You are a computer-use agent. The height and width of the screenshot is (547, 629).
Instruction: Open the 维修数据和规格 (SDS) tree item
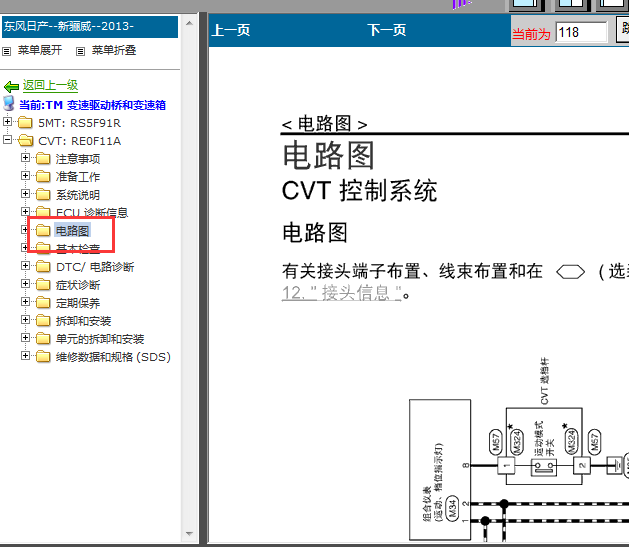point(113,357)
